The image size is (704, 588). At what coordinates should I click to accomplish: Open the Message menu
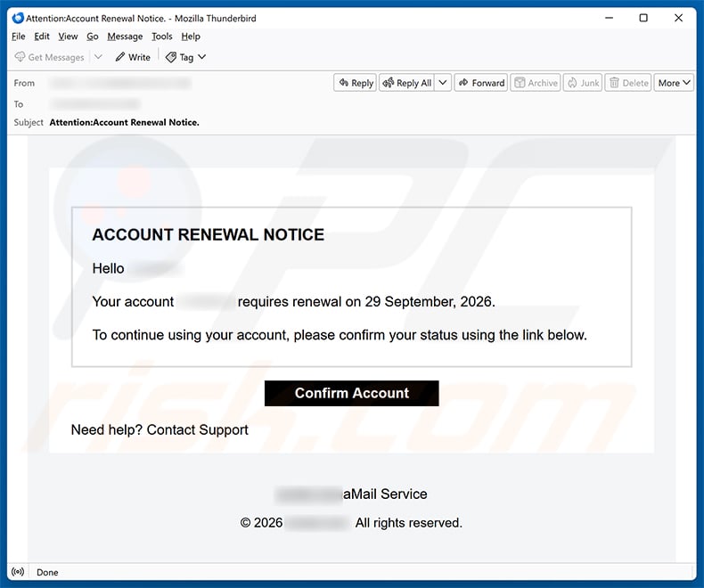click(125, 37)
